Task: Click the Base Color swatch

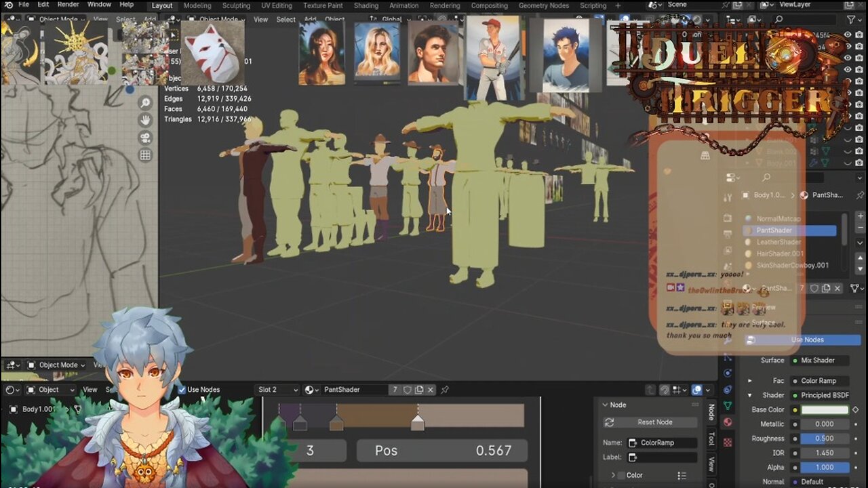Action: point(825,410)
